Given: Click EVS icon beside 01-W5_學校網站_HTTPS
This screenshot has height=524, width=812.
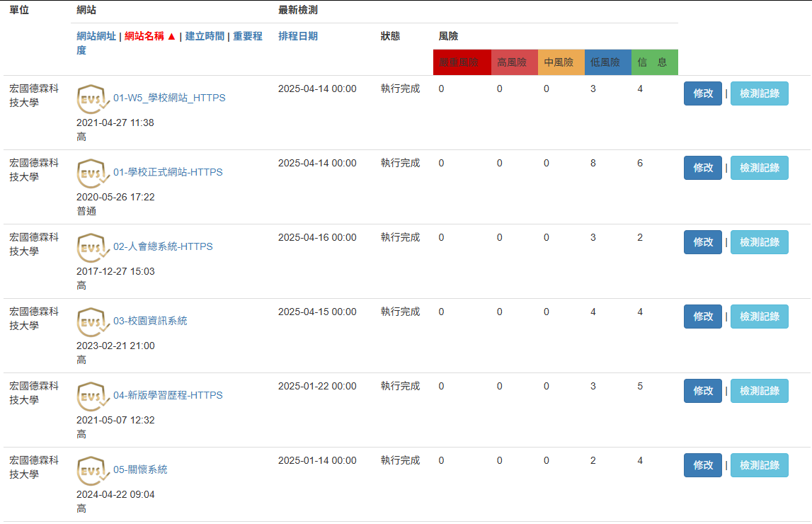Looking at the screenshot, I should 93,98.
